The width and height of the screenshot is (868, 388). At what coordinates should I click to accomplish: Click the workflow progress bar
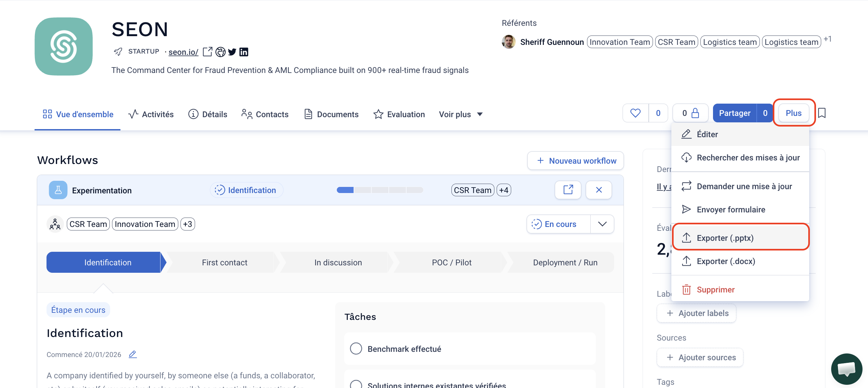pyautogui.click(x=380, y=190)
